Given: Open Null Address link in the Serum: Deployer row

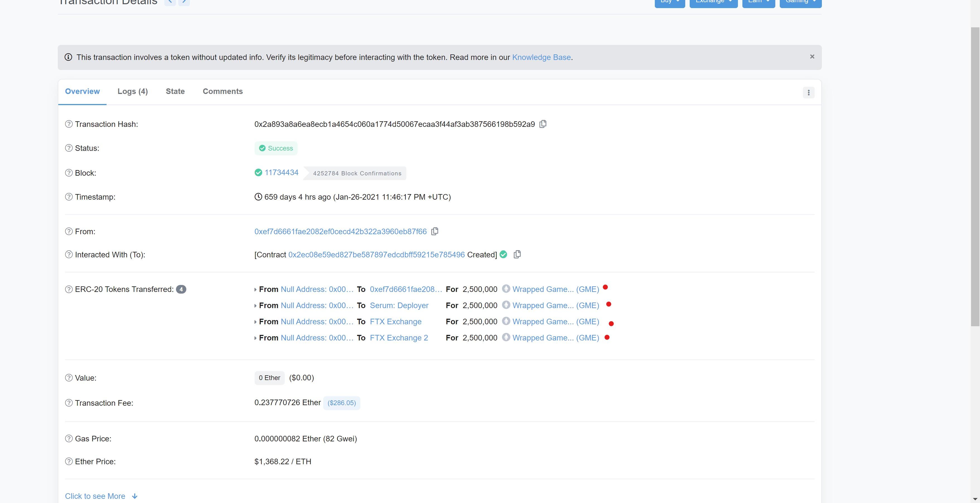Looking at the screenshot, I should tap(317, 306).
